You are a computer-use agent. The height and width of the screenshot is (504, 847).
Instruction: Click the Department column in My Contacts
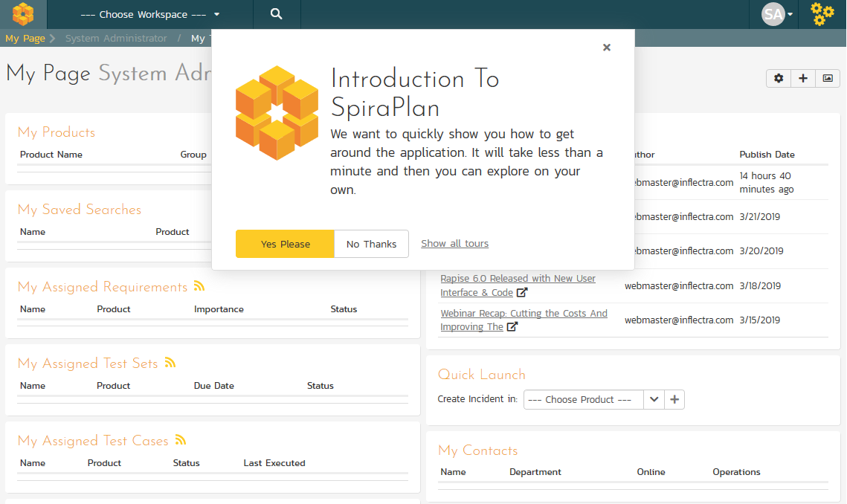[x=535, y=472]
